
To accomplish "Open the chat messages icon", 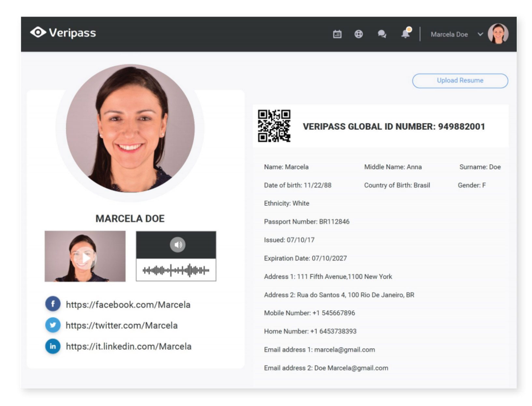I will 382,34.
